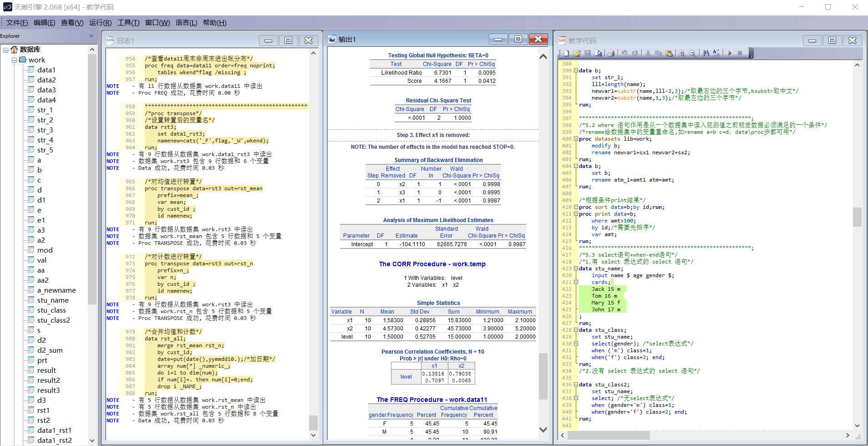This screenshot has height=446, width=868.
Task: Click the Cut scissors icon
Action: (x=648, y=53)
